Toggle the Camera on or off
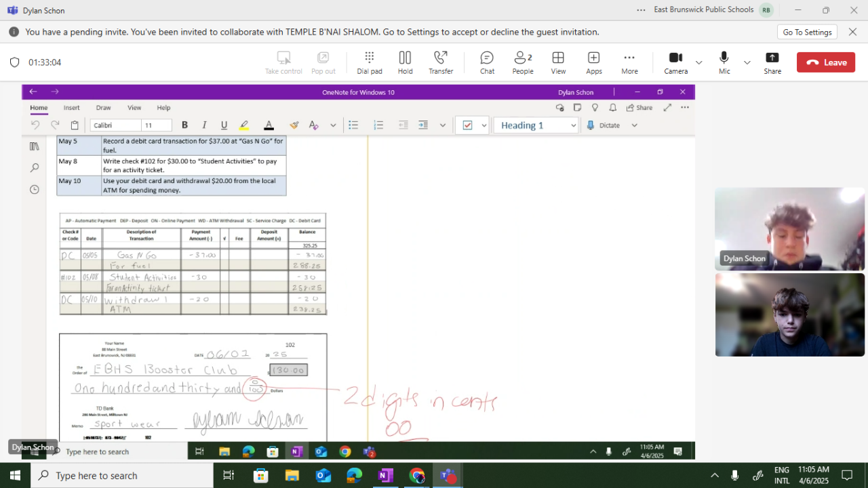This screenshot has width=868, height=488. (675, 62)
